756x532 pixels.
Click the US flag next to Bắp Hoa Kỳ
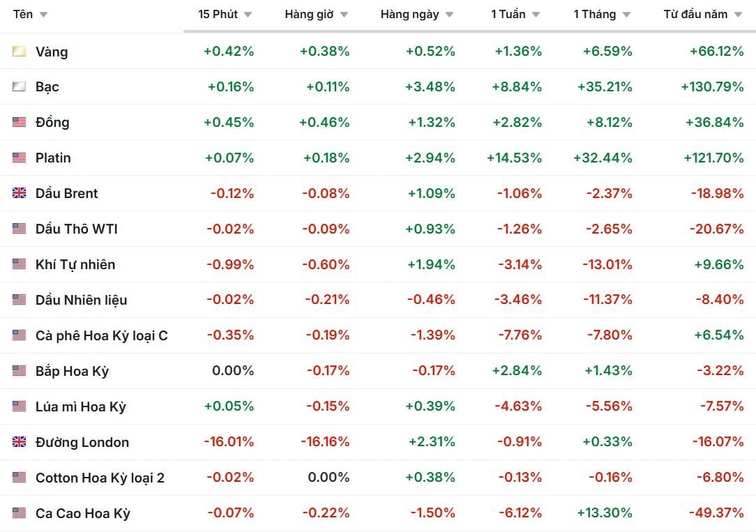(x=20, y=372)
